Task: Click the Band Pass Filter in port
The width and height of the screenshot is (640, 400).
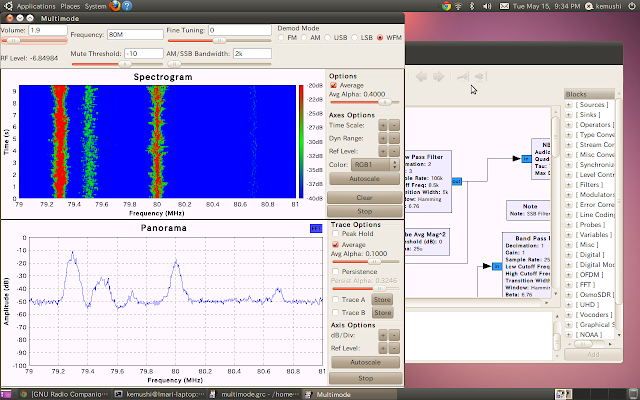Action: (497, 267)
